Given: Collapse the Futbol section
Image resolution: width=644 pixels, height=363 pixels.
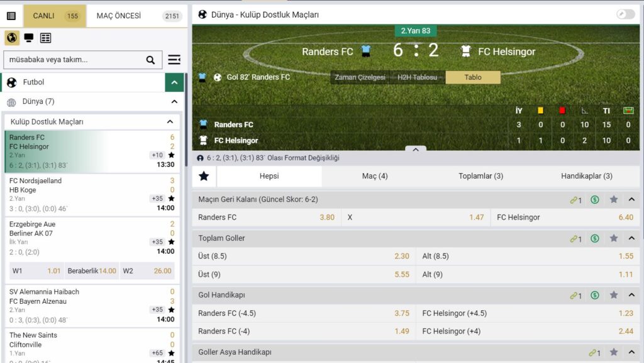Looking at the screenshot, I should 175,82.
